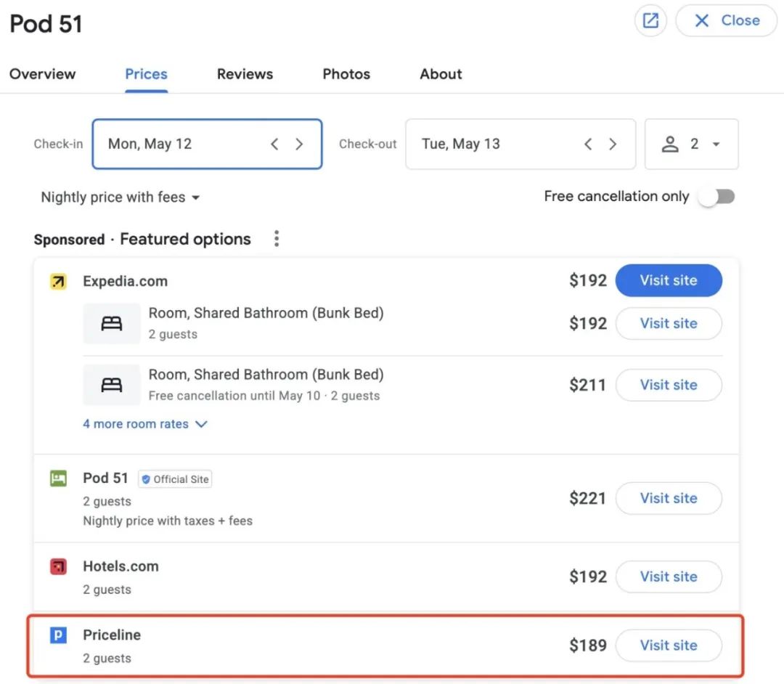
Task: Click the $221 Pod 51 price
Action: point(587,498)
